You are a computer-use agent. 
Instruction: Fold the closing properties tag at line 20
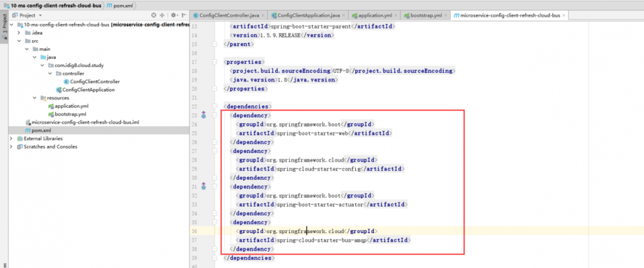(215, 88)
